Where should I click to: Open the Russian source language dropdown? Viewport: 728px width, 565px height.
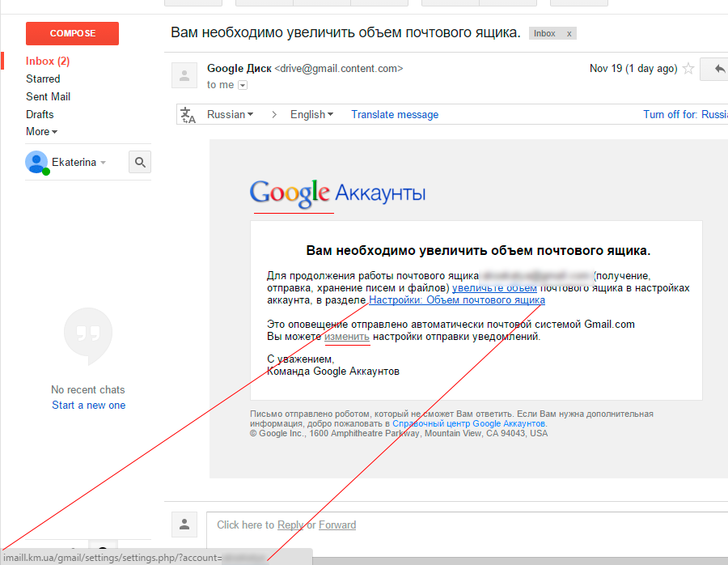[x=230, y=114]
